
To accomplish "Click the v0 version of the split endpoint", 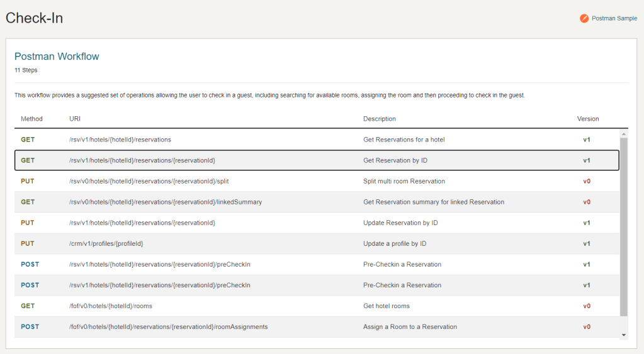I will [587, 181].
